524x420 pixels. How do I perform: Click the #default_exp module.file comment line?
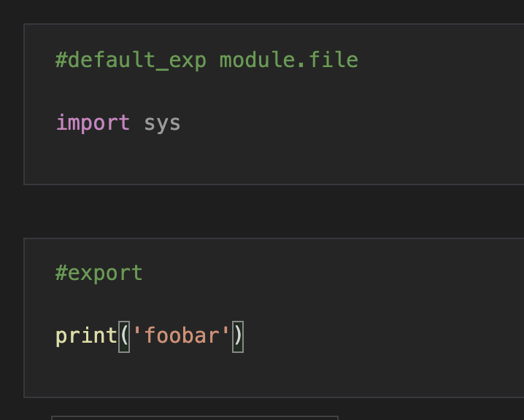click(x=207, y=61)
